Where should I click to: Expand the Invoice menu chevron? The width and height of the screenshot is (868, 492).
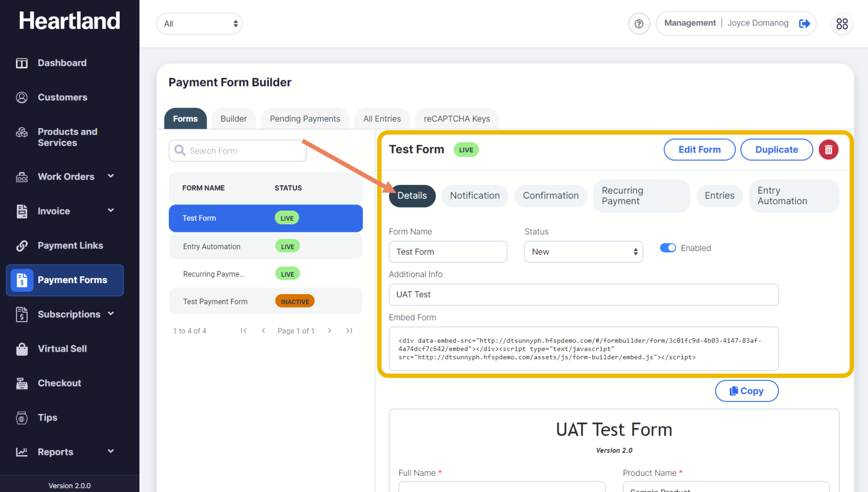click(x=111, y=210)
